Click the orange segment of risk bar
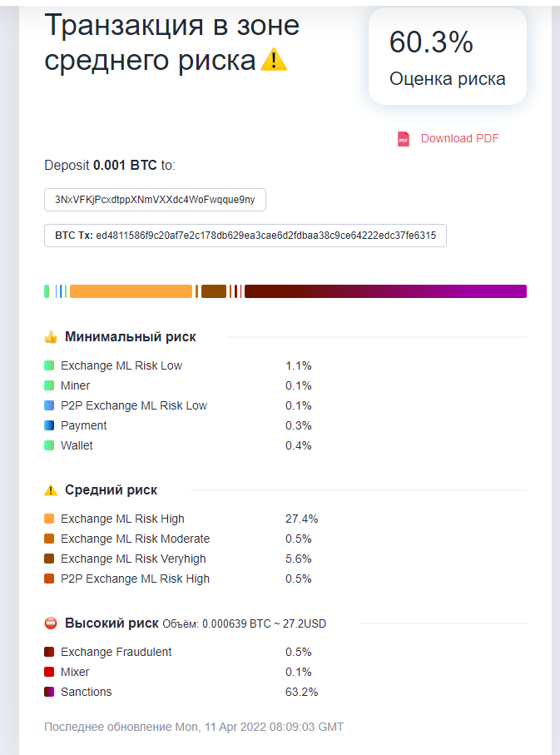Screen dimensions: 560x755 click(x=131, y=291)
